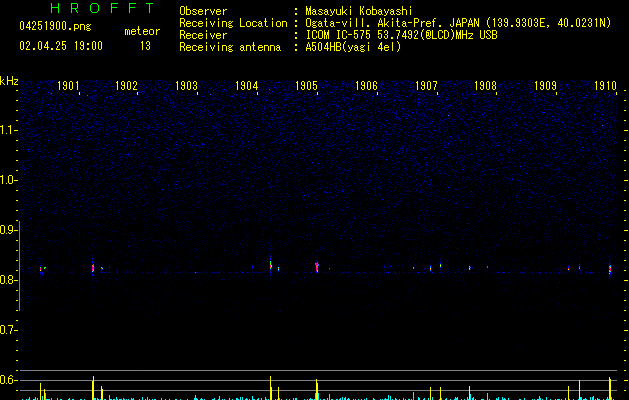
Task: Click frequency axis label 0.9
Action: [x=8, y=230]
